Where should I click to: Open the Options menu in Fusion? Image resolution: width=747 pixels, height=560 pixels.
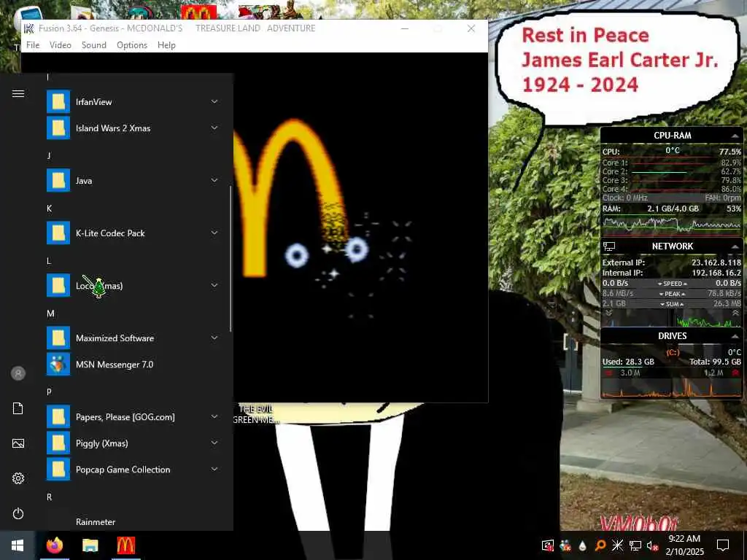[132, 44]
